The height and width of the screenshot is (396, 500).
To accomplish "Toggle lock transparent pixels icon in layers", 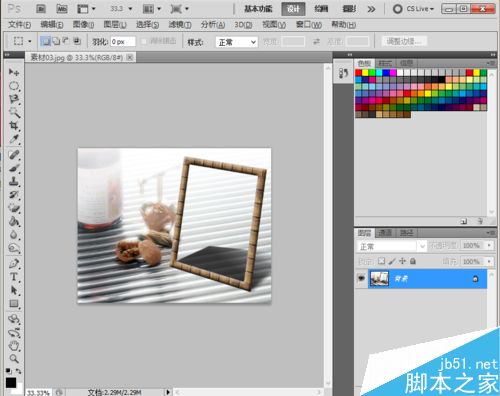I will click(x=381, y=261).
